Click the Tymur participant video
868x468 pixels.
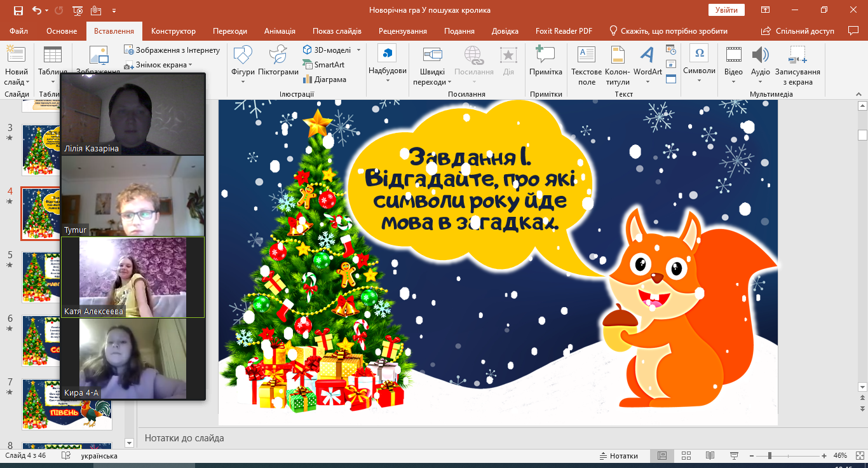tap(133, 196)
